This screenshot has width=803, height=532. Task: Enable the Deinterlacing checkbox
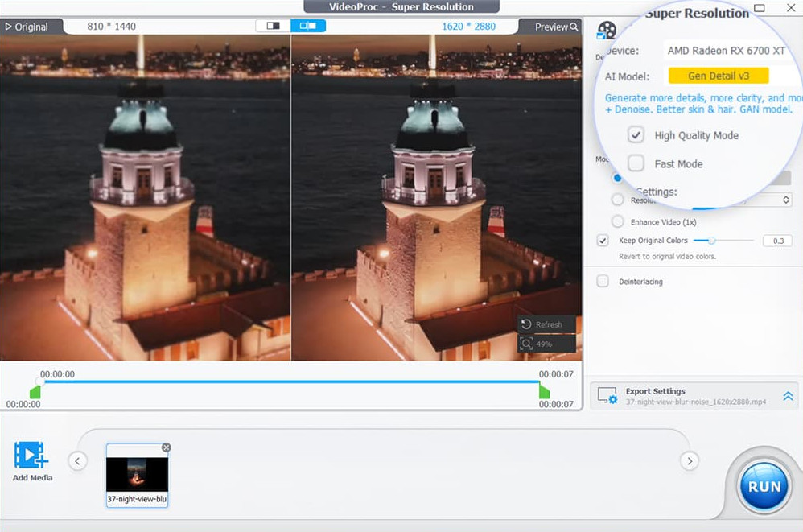point(603,281)
